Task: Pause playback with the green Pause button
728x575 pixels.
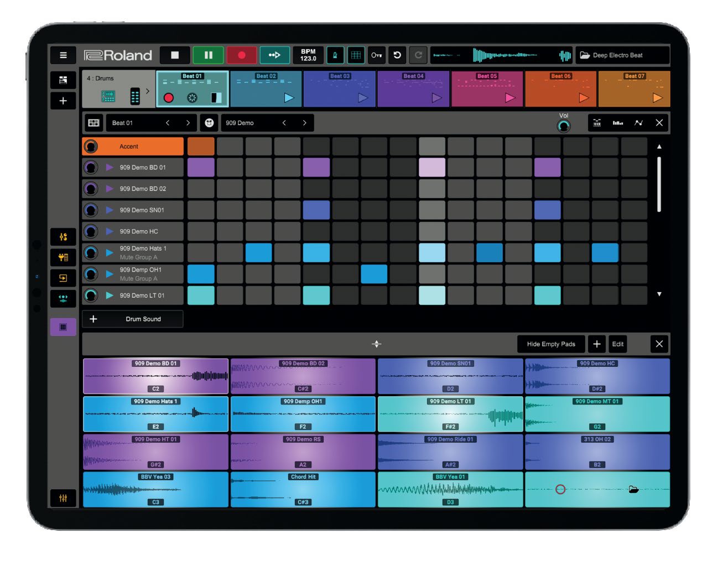Action: coord(208,55)
